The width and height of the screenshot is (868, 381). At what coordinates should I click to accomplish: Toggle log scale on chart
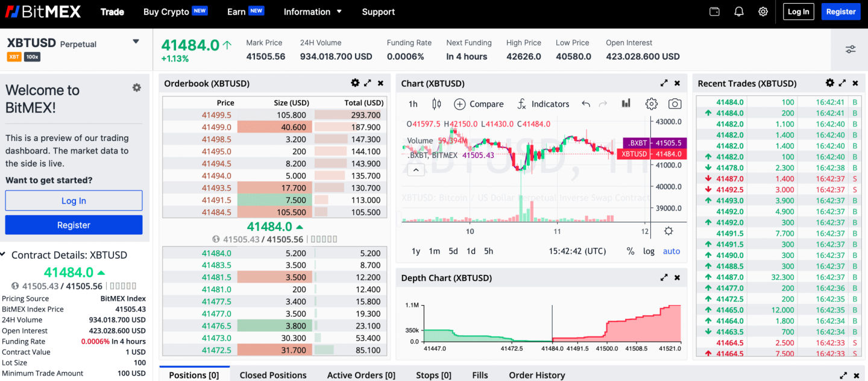pos(649,251)
